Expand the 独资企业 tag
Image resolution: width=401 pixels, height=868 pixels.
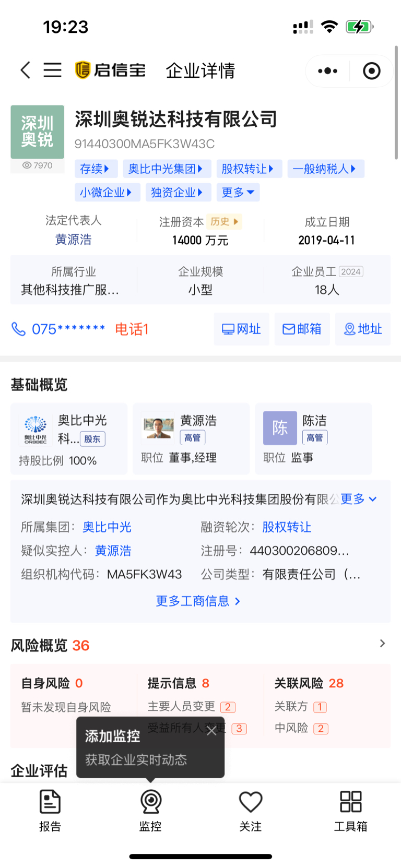(x=178, y=192)
